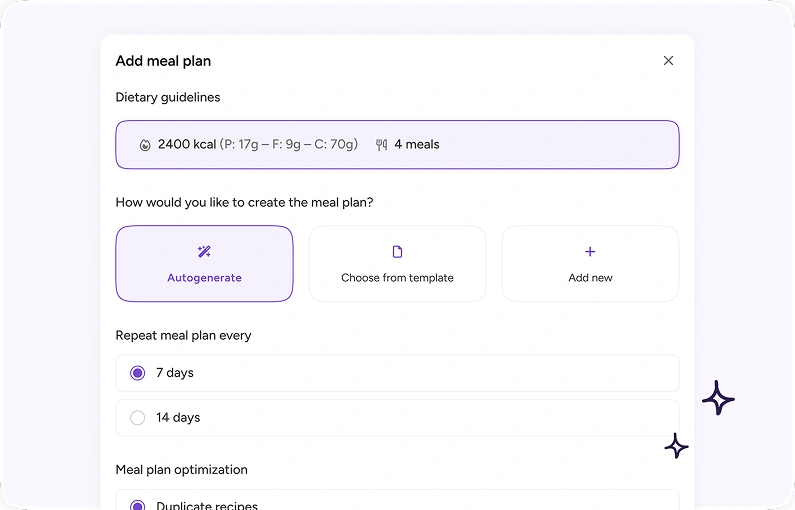Screen dimensions: 795x510
Task: Click the 7 days label text
Action: click(x=175, y=373)
